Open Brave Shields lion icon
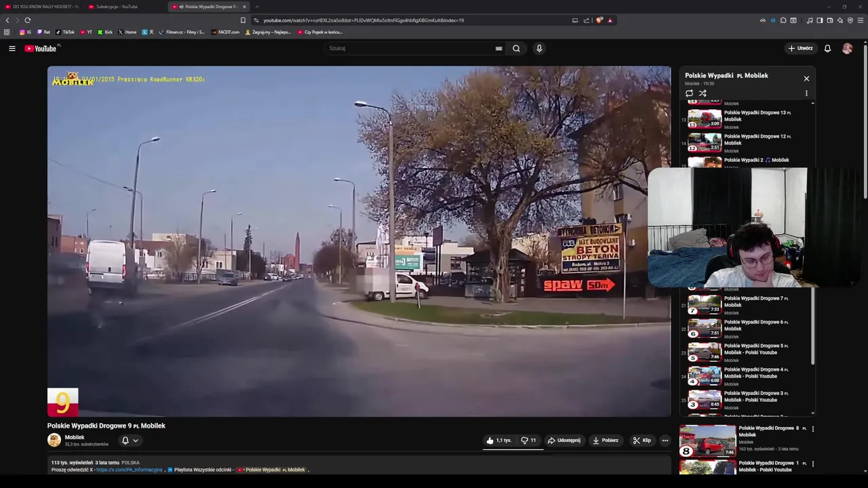 (x=599, y=20)
